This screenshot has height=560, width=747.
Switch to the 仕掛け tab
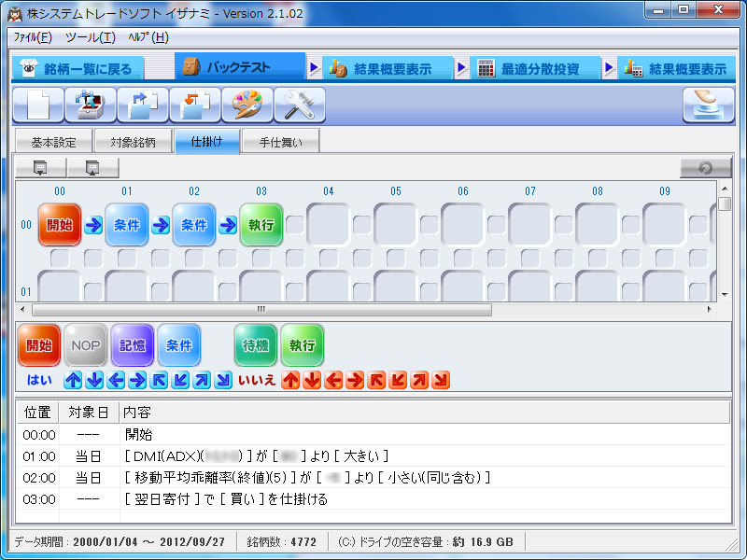click(206, 142)
